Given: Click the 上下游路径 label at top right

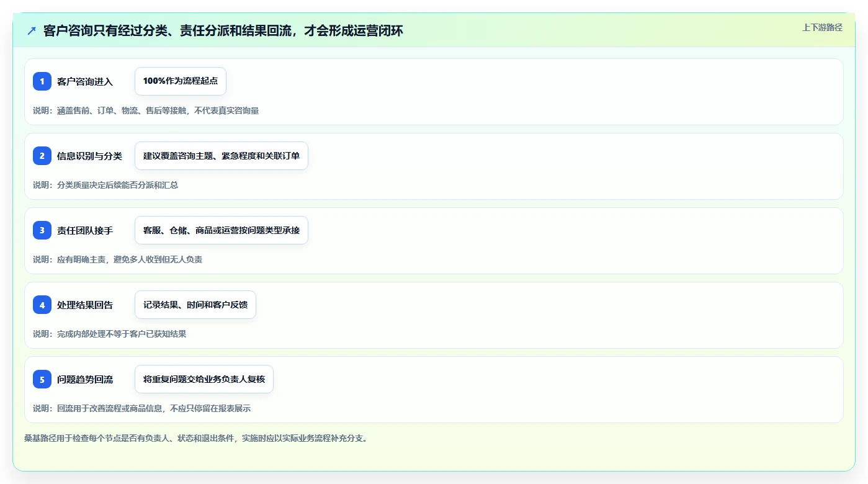Looking at the screenshot, I should click(x=822, y=27).
